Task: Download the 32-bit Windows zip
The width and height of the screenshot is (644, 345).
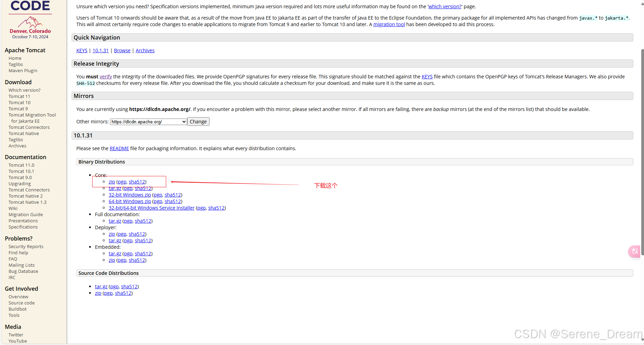Action: [x=130, y=195]
